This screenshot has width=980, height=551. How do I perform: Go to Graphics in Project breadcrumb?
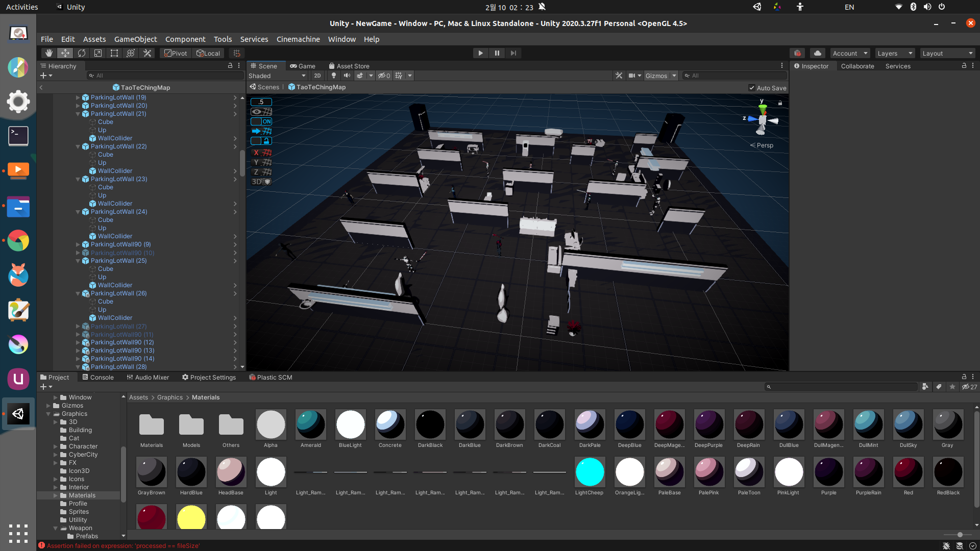coord(170,397)
